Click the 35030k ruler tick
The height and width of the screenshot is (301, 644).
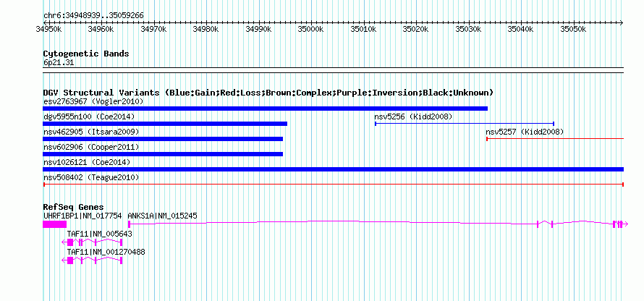click(469, 29)
